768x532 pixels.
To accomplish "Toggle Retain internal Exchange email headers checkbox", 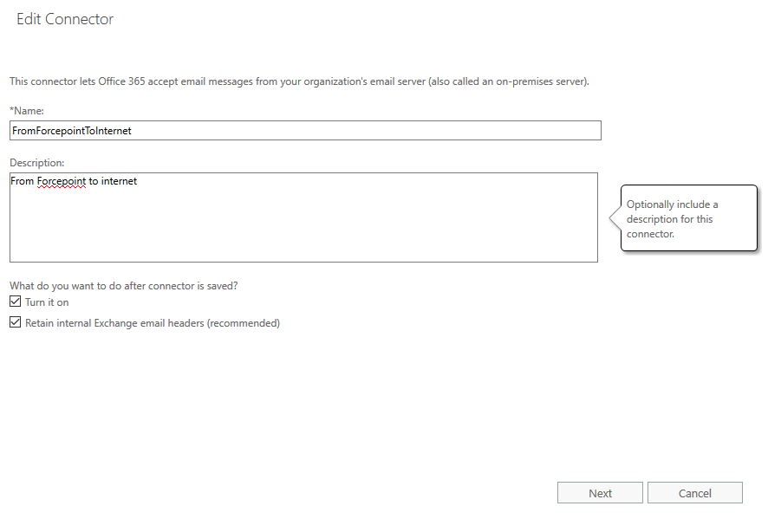I will pos(16,322).
